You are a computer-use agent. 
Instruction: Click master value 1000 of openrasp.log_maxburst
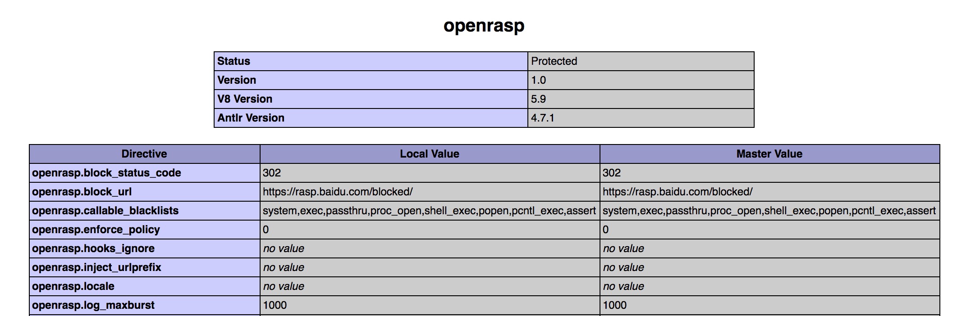[614, 305]
